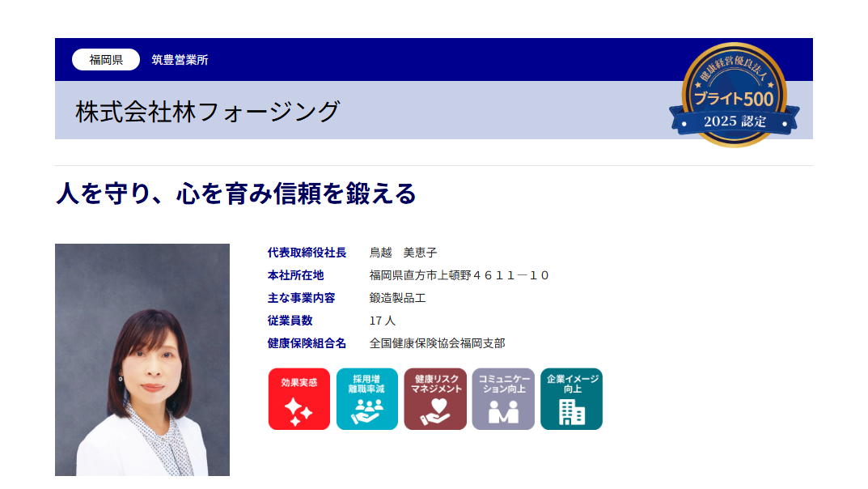This screenshot has height=489, width=868.
Task: Click the 企業イメージ向上 building icon
Action: tap(571, 399)
